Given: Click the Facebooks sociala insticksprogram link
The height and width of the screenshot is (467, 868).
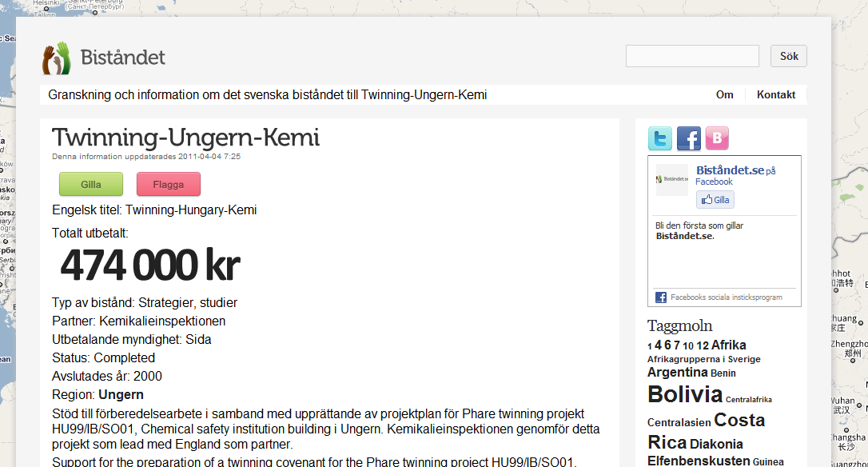Looking at the screenshot, I should (x=726, y=297).
